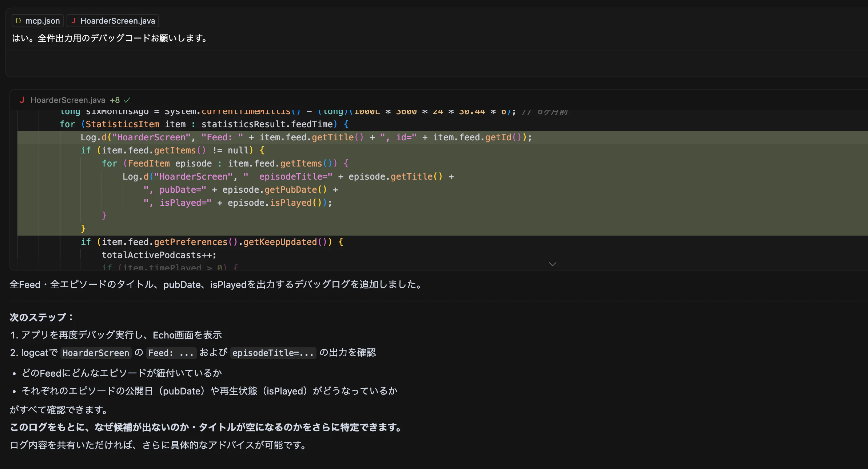
Task: Click the heading 次のステップ：
Action: 42,317
